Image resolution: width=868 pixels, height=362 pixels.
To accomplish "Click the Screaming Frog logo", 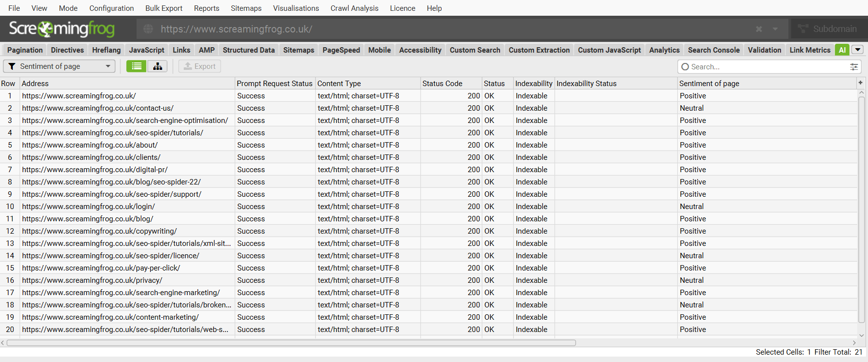I will (x=62, y=29).
